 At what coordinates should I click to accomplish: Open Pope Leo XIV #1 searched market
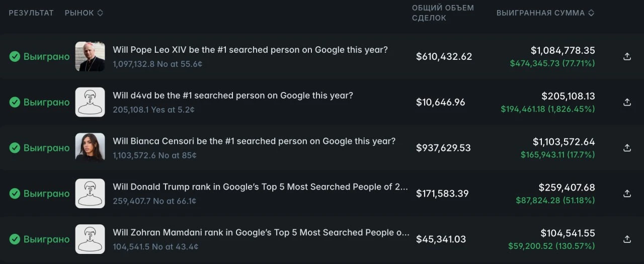(x=250, y=50)
